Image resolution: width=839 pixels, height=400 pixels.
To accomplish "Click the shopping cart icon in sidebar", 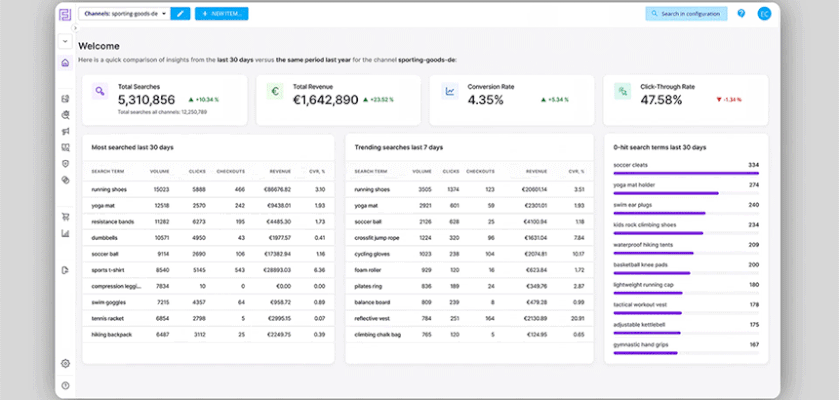I will pos(65,216).
